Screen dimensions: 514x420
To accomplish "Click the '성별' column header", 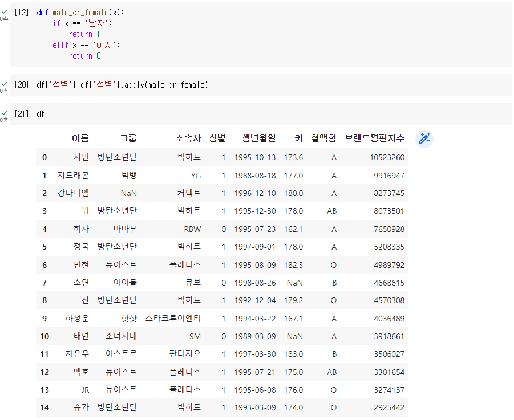I will point(217,138).
